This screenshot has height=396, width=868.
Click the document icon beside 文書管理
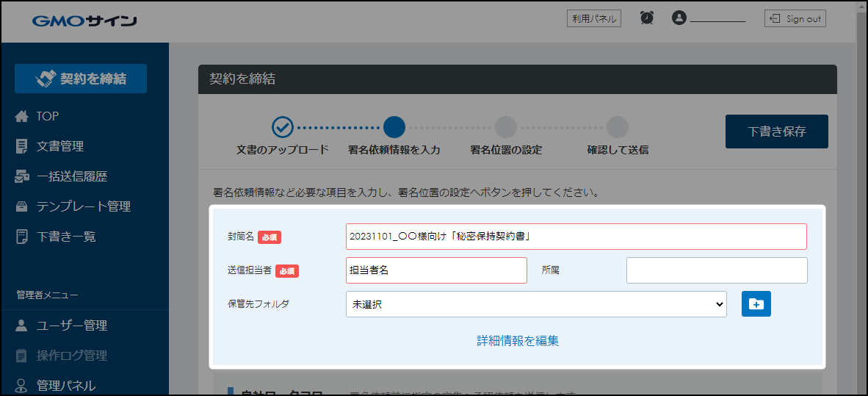22,146
